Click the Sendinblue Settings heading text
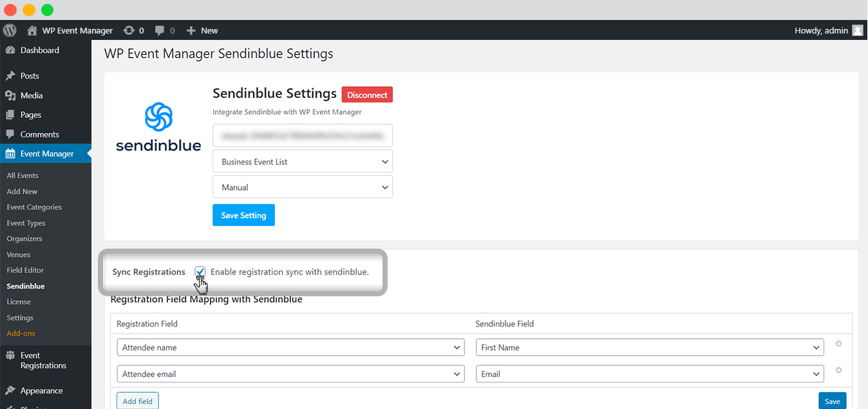Image resolution: width=868 pixels, height=409 pixels. tap(275, 94)
